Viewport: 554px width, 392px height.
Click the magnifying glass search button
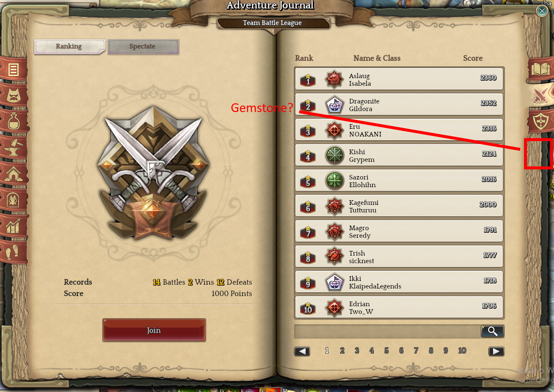pos(492,331)
